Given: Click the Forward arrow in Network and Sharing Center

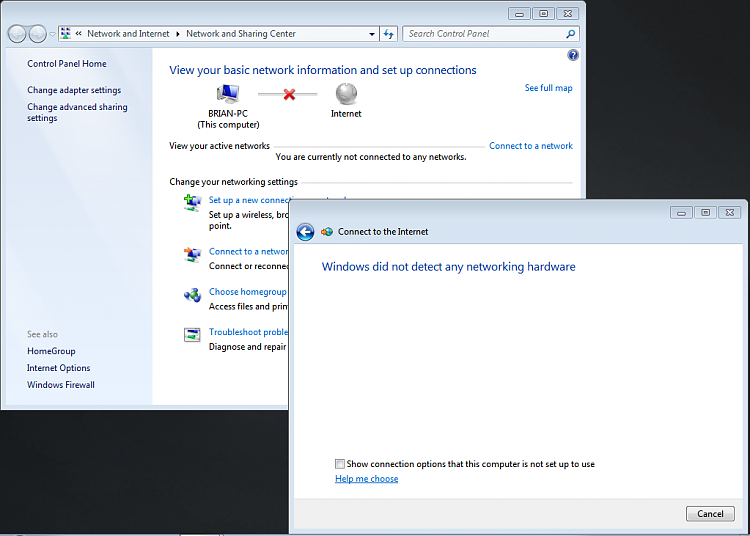Looking at the screenshot, I should 37,34.
